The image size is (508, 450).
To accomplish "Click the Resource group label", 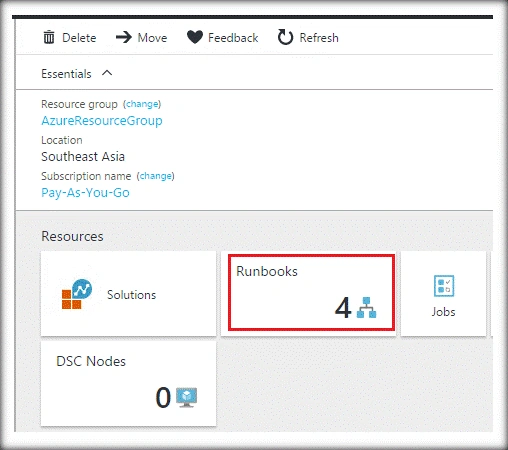I will click(x=79, y=104).
